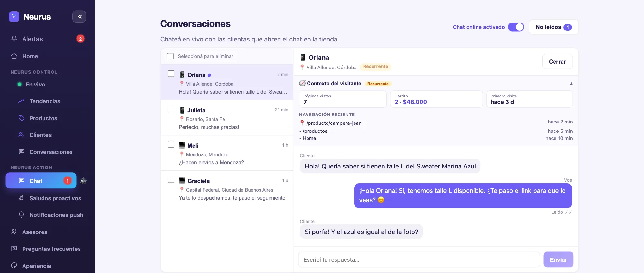The width and height of the screenshot is (644, 273).
Task: Click the No leídos filter button
Action: pyautogui.click(x=554, y=27)
